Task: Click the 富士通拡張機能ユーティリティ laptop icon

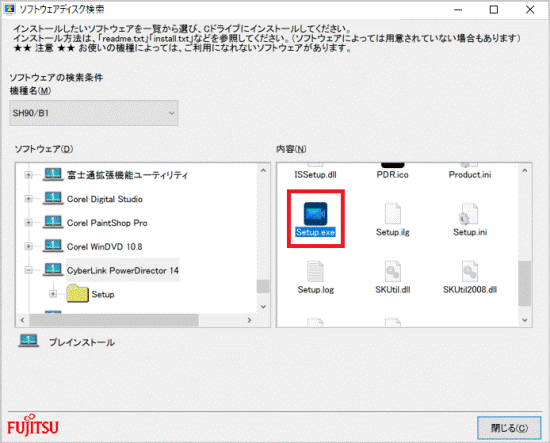Action: coord(53,175)
